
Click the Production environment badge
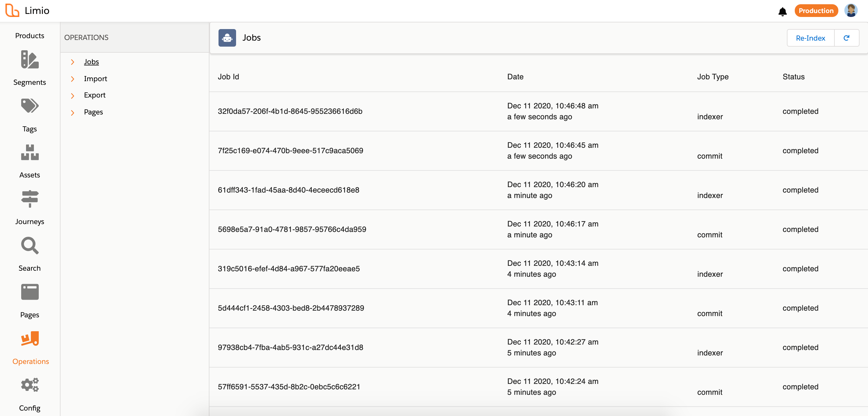816,11
